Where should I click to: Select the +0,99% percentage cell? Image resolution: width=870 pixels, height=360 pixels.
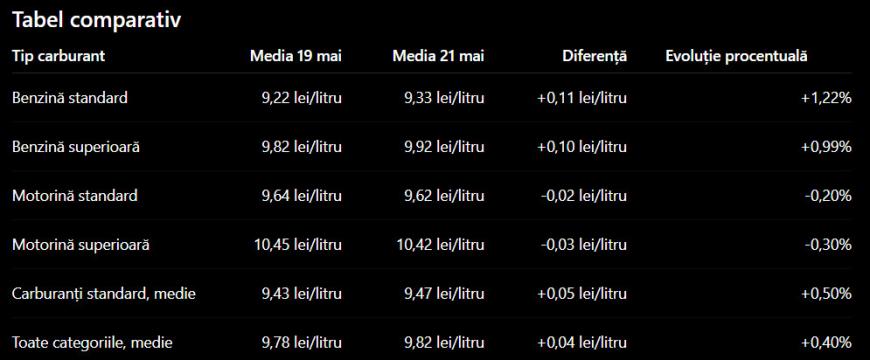tap(826, 147)
